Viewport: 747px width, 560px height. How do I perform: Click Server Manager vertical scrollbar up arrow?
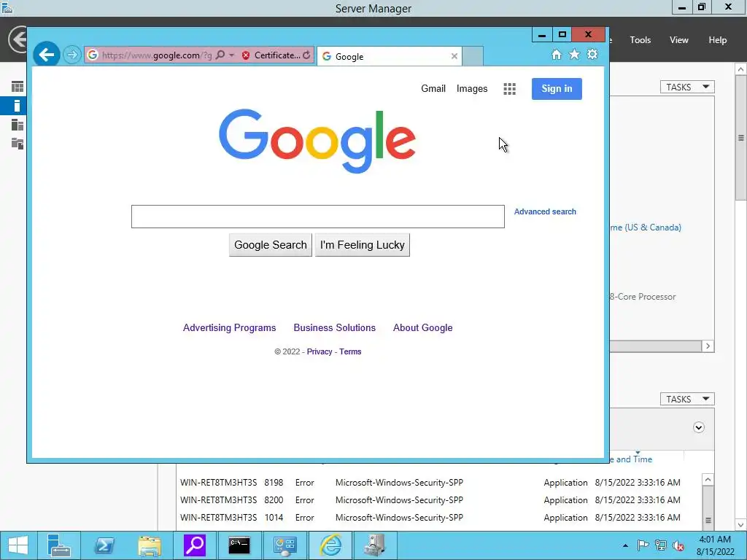click(741, 69)
